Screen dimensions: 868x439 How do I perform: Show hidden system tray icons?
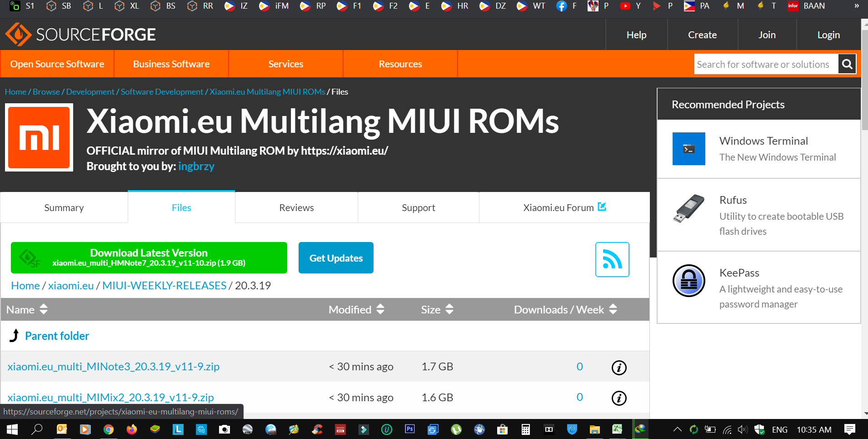pos(677,429)
